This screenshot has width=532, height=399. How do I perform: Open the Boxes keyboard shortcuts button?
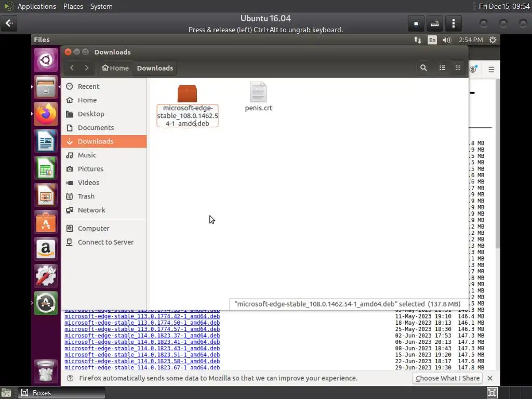point(435,23)
